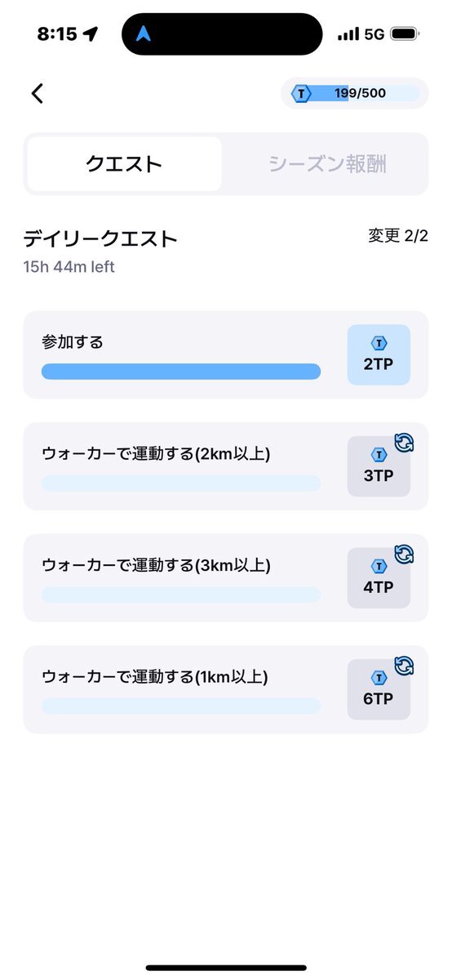Screen dimensions: 452x980
Task: Refresh the 1km walker quest
Action: pyautogui.click(x=404, y=666)
